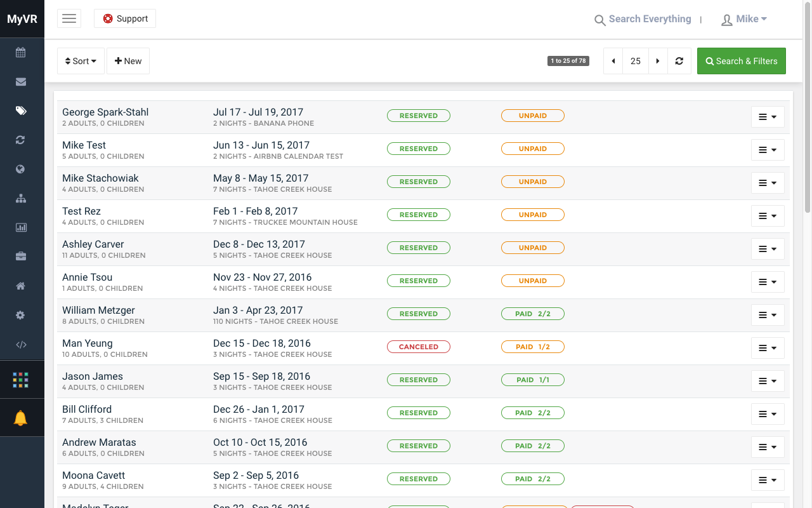Click the home icon in sidebar
This screenshot has width=812, height=508.
[x=21, y=286]
